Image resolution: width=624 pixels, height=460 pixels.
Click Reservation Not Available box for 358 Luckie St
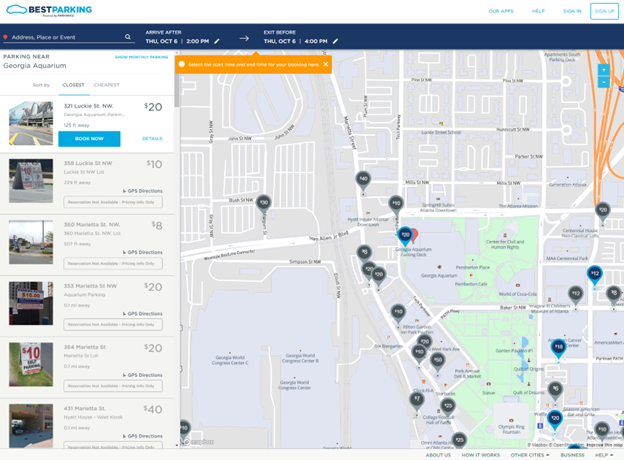[113, 202]
